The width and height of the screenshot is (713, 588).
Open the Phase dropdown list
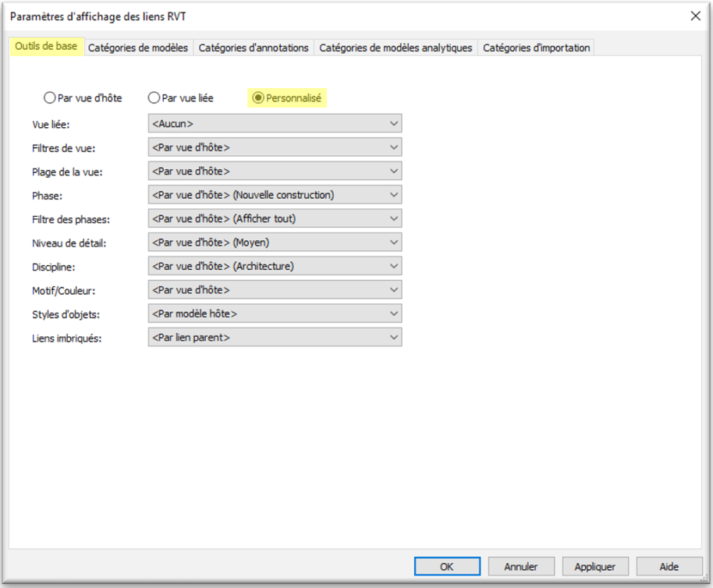point(275,195)
